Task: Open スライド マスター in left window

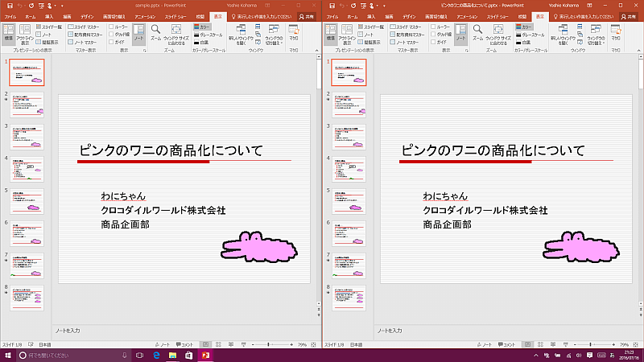Action: (84, 27)
